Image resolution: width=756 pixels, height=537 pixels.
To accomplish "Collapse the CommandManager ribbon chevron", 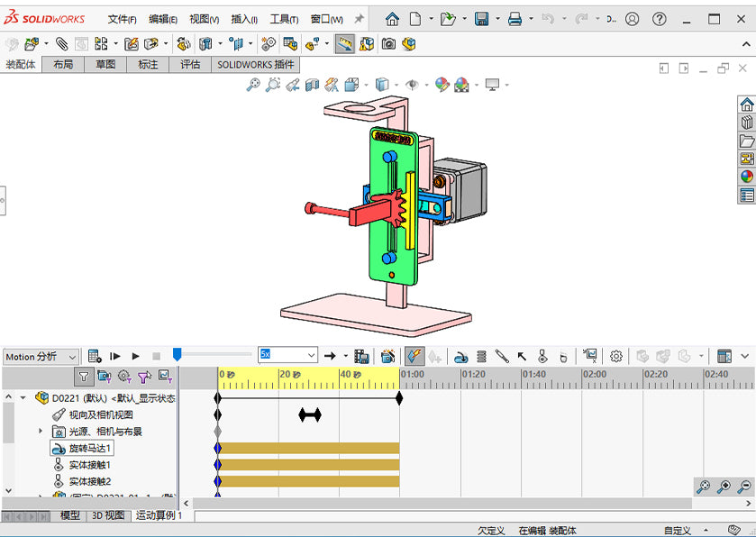I will 746,44.
